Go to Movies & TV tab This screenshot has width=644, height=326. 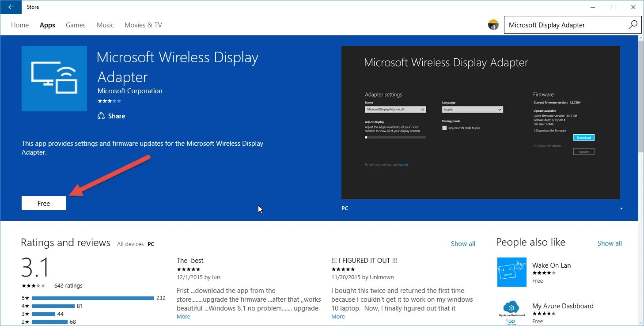[143, 25]
